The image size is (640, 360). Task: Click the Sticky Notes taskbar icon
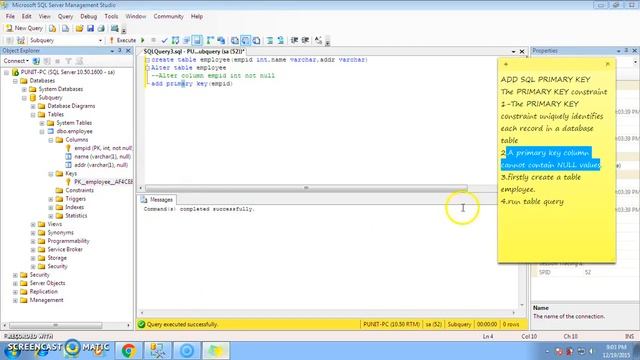coord(216,351)
